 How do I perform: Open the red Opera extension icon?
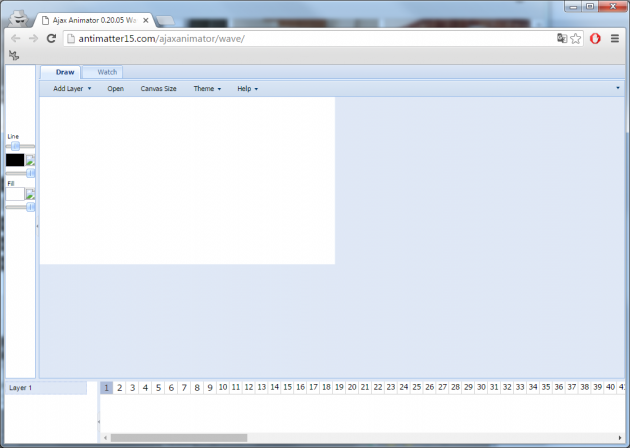pyautogui.click(x=595, y=38)
